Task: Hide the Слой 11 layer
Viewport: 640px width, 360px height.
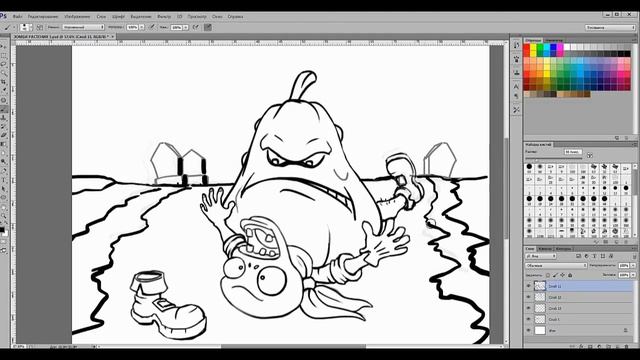Action: pyautogui.click(x=528, y=286)
